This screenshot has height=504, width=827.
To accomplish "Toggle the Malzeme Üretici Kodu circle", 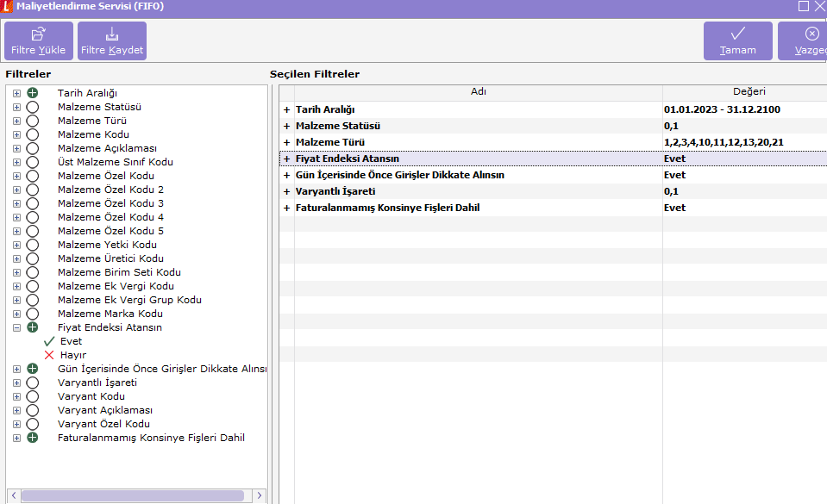I will tap(33, 258).
